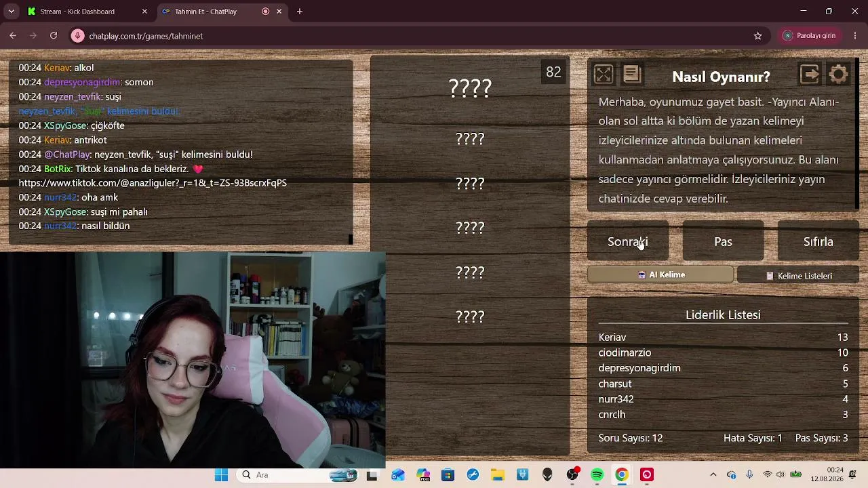Skip the word using Pas button
The image size is (868, 488).
coord(723,241)
